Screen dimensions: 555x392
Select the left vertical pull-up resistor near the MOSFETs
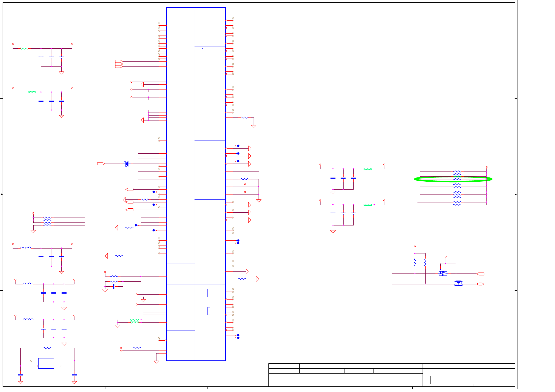(415, 262)
